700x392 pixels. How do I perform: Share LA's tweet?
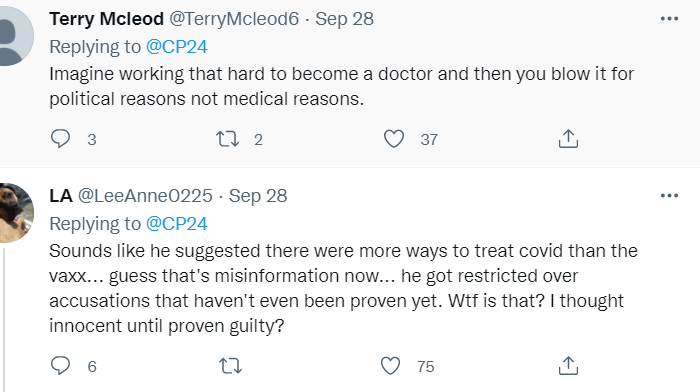coord(568,366)
